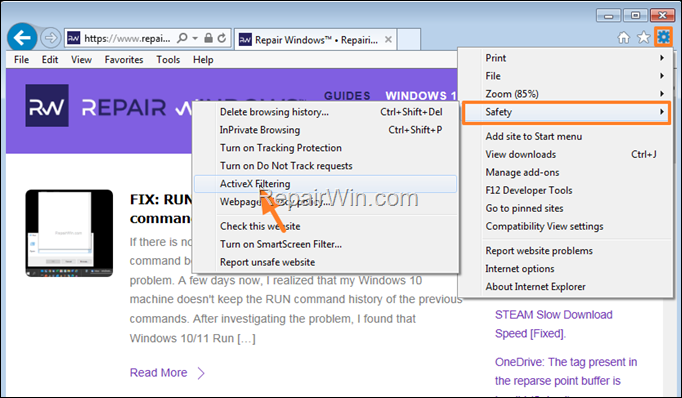
Task: Open the GUIDES navigation link
Action: 347,96
